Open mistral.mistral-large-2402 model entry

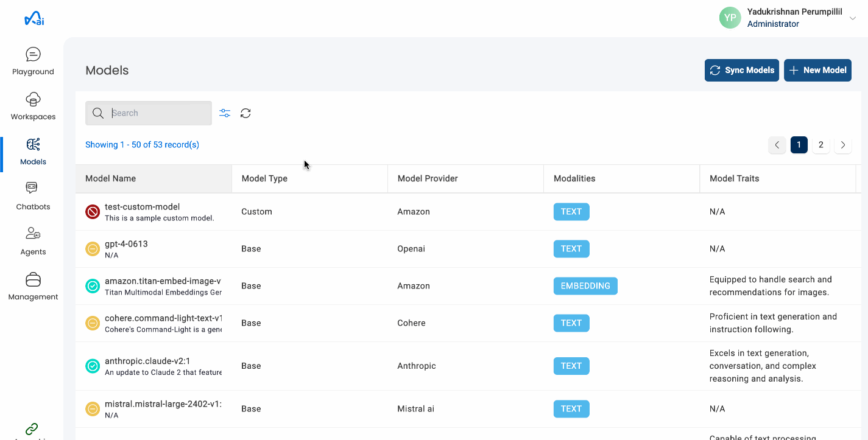(x=163, y=404)
